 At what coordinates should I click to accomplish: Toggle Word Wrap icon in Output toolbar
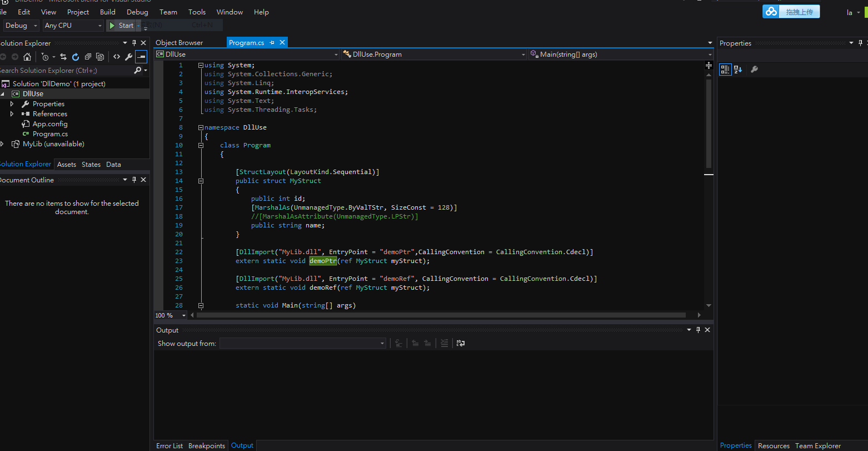(x=461, y=344)
